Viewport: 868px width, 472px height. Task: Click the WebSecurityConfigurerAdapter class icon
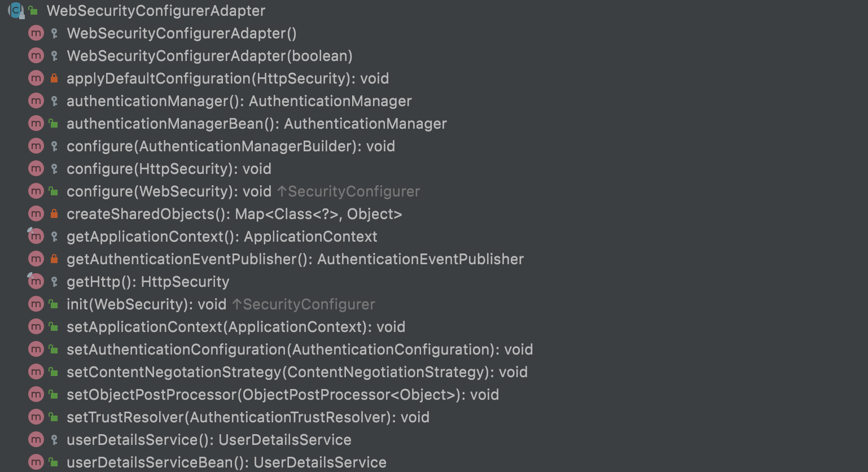(x=15, y=10)
